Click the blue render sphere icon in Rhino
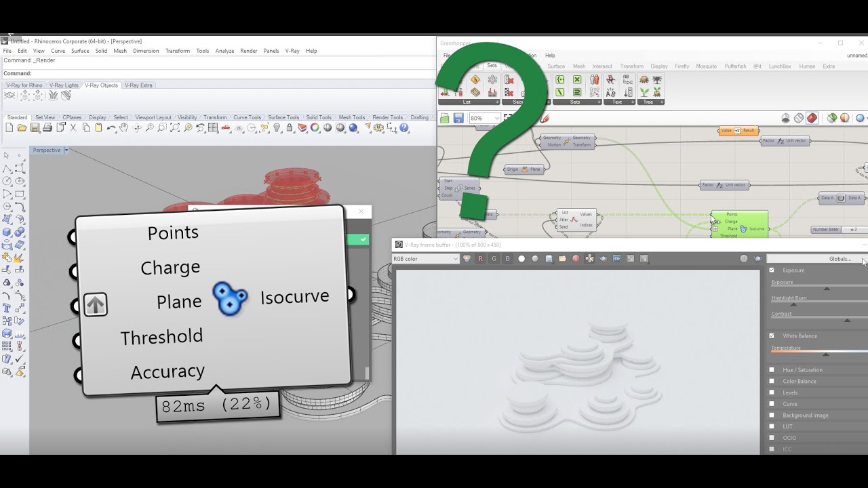This screenshot has width=868, height=488. point(353,127)
